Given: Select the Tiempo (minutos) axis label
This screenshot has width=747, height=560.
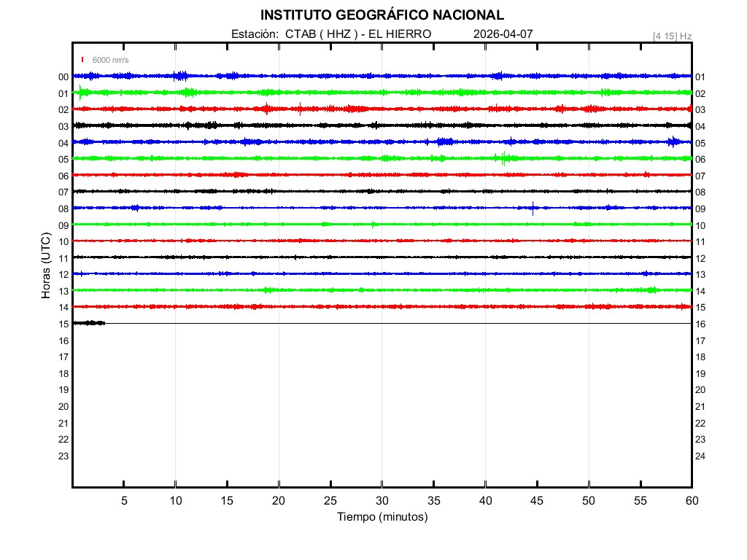Looking at the screenshot, I should pyautogui.click(x=382, y=517).
